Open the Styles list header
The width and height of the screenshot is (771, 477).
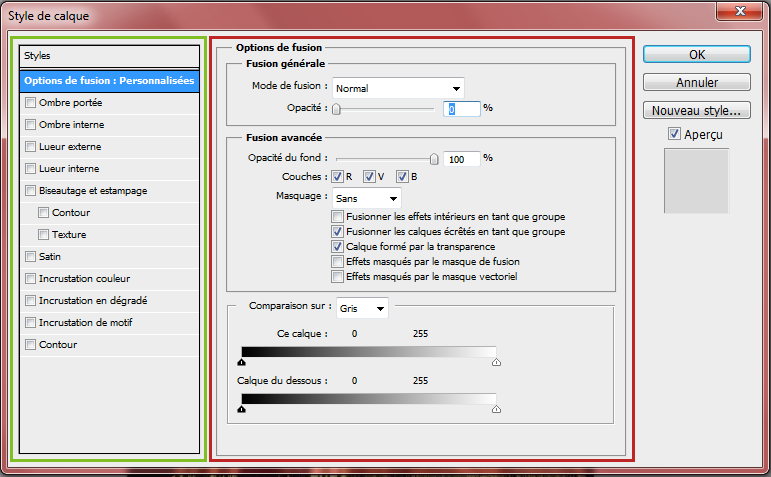[x=109, y=56]
